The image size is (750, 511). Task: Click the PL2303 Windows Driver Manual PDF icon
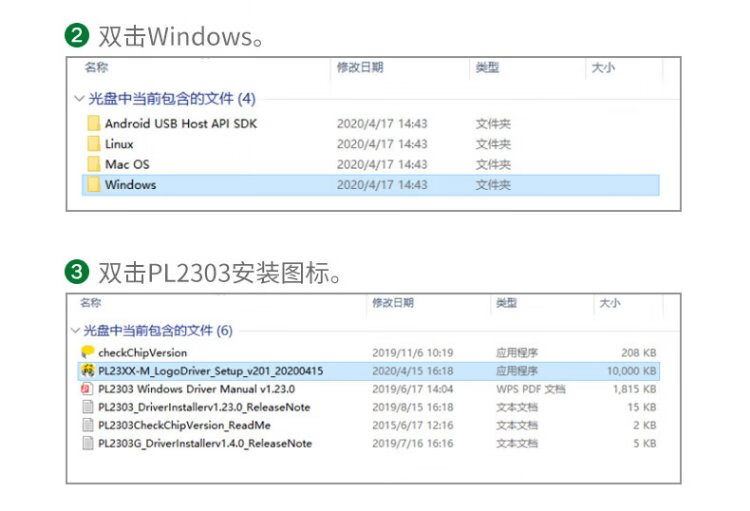[x=87, y=389]
